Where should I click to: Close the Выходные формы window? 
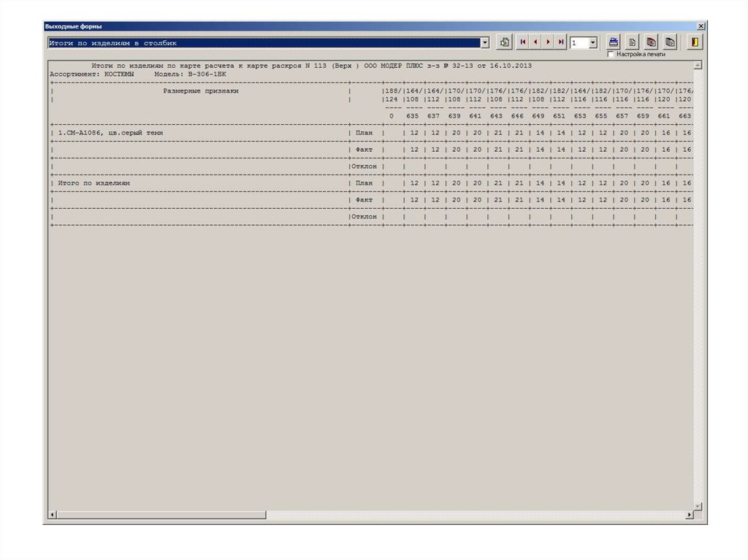pos(701,26)
